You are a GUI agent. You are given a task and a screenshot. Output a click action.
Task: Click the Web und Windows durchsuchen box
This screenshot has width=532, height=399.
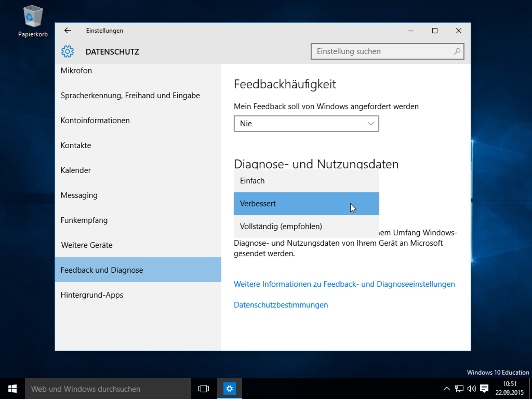click(x=108, y=389)
